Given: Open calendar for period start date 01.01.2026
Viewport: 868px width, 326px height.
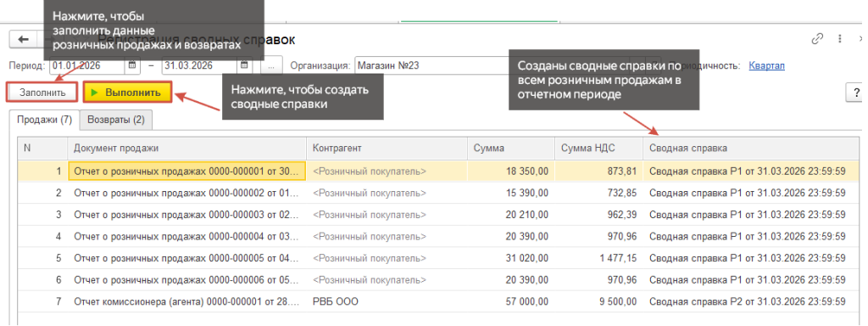Looking at the screenshot, I should coord(132,65).
